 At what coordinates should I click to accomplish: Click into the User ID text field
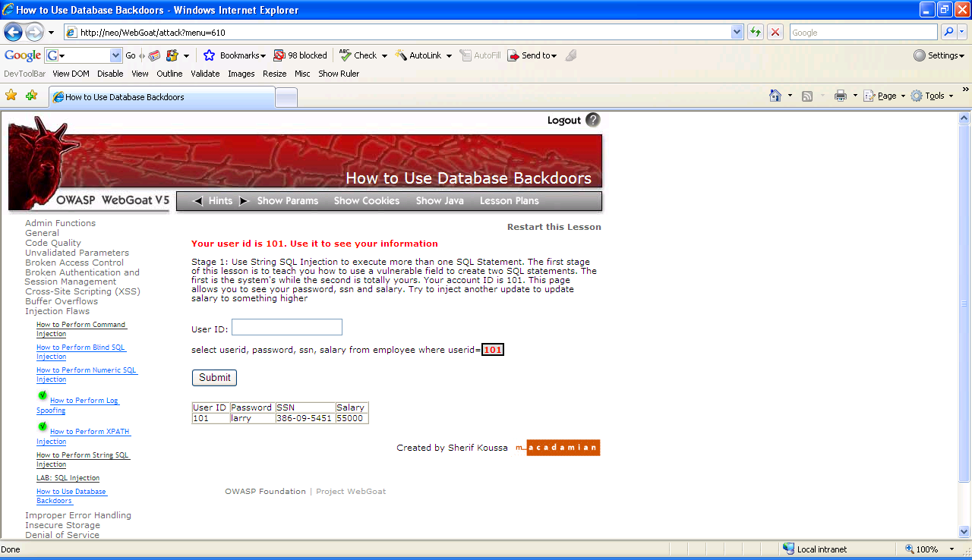coord(286,327)
